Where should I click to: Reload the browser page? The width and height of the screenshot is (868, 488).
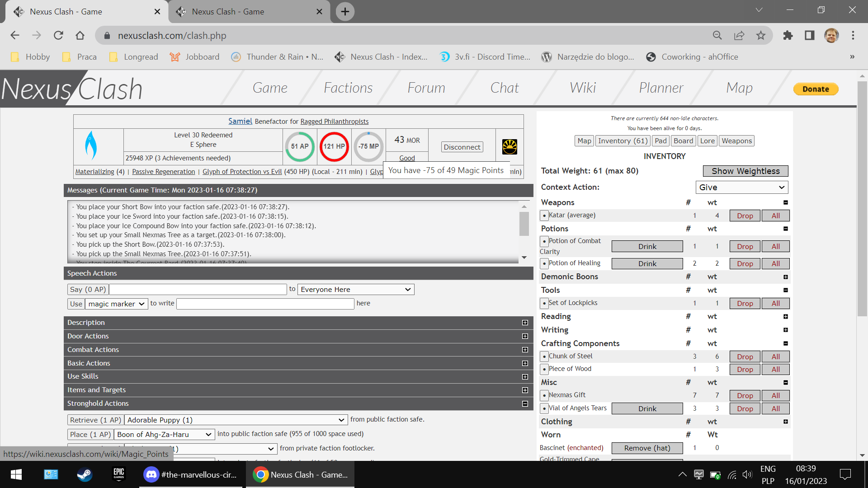coord(58,35)
